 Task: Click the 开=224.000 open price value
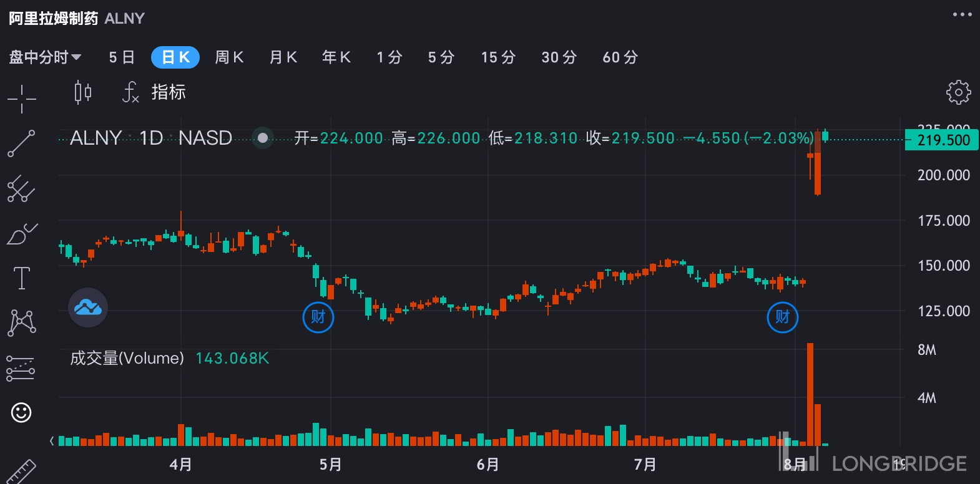click(339, 138)
